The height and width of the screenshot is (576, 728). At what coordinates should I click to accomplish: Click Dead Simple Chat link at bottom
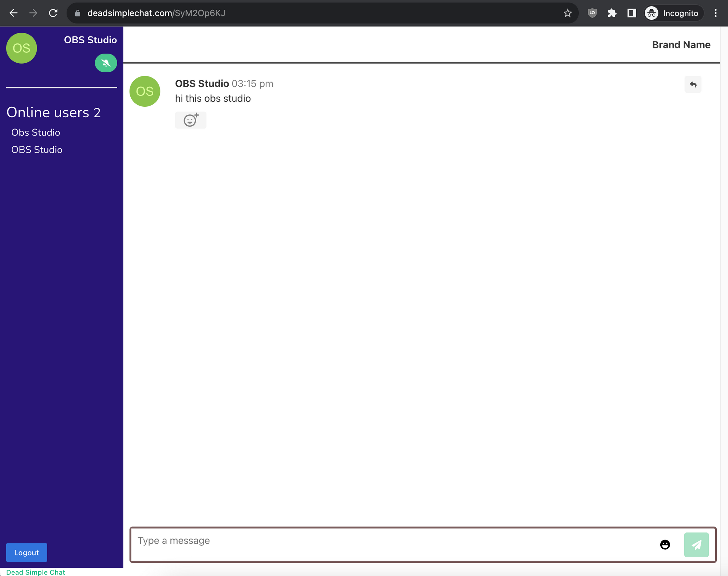coord(36,572)
